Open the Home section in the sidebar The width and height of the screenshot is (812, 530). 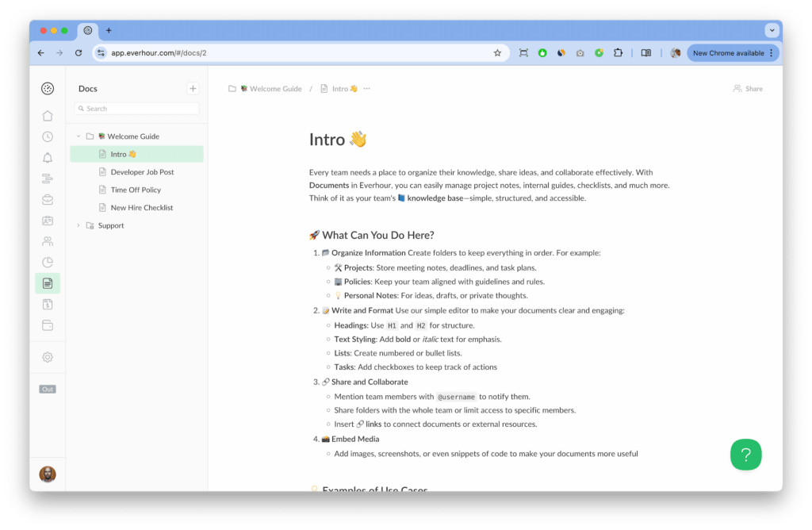click(x=48, y=116)
